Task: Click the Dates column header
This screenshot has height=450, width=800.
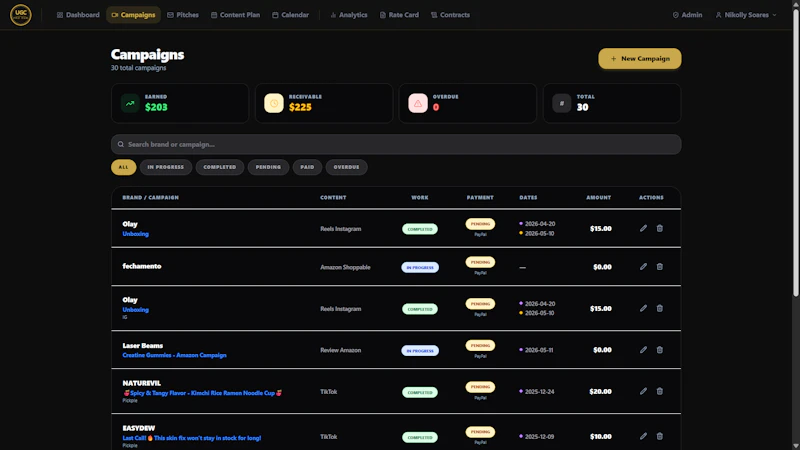Action: click(x=528, y=197)
